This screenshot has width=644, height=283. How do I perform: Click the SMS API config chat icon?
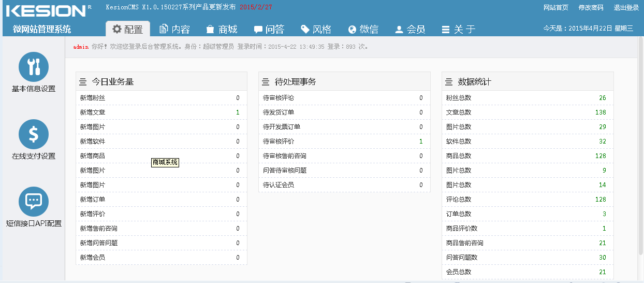(x=34, y=202)
